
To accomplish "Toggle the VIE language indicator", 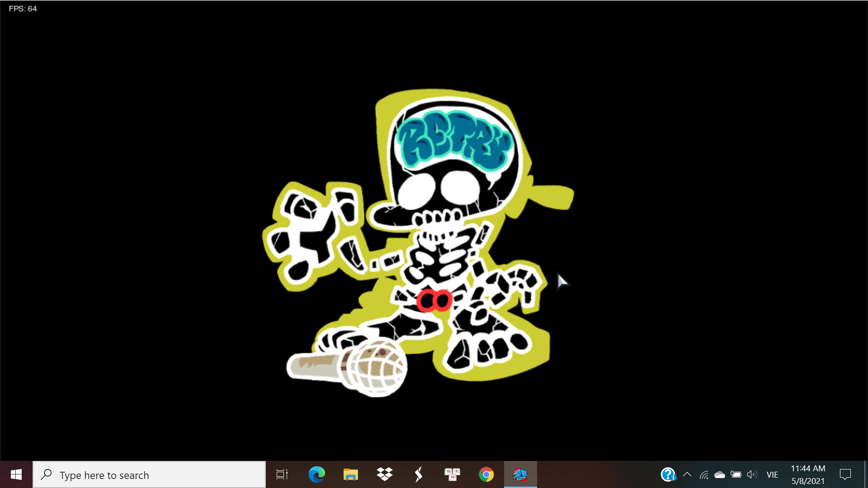I will tap(773, 474).
